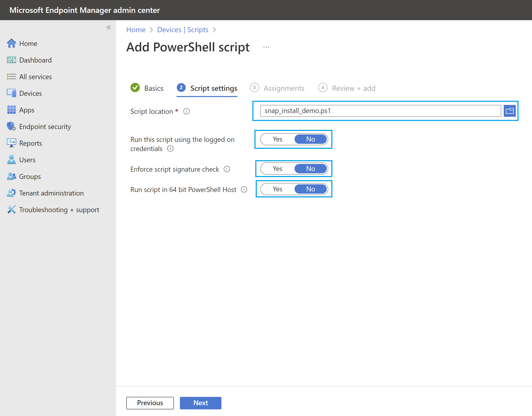The image size is (532, 416).
Task: Show the Script location info tooltip
Action: (x=186, y=111)
